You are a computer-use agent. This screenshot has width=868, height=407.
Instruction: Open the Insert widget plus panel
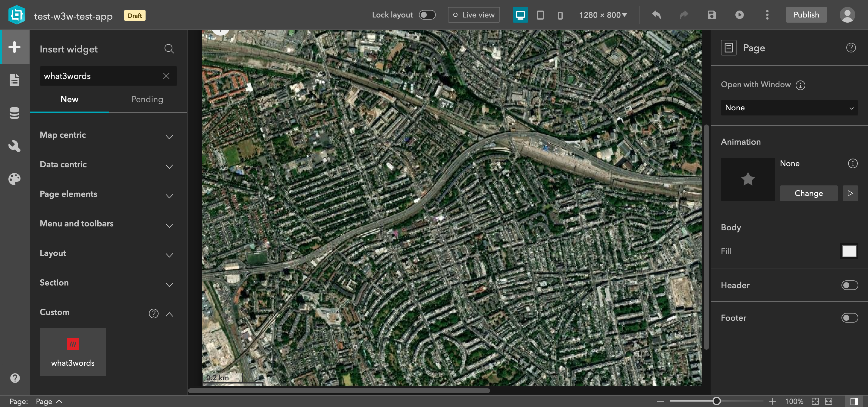pos(14,47)
